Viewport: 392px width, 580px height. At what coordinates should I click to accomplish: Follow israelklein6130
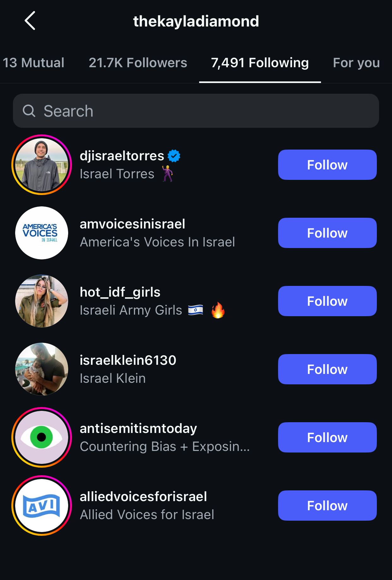[x=327, y=369]
